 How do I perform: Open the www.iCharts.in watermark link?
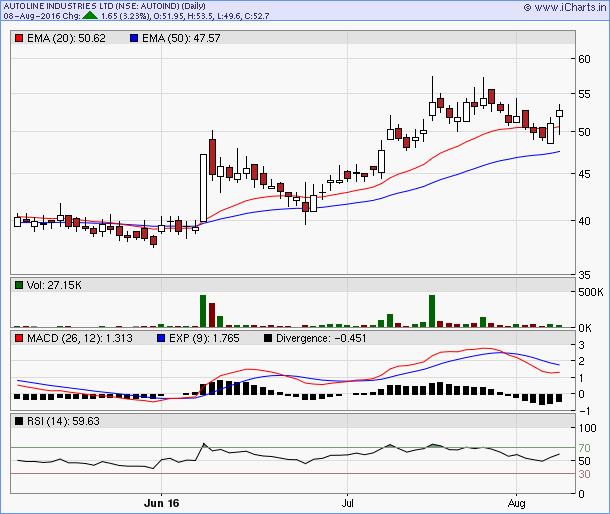click(x=565, y=7)
